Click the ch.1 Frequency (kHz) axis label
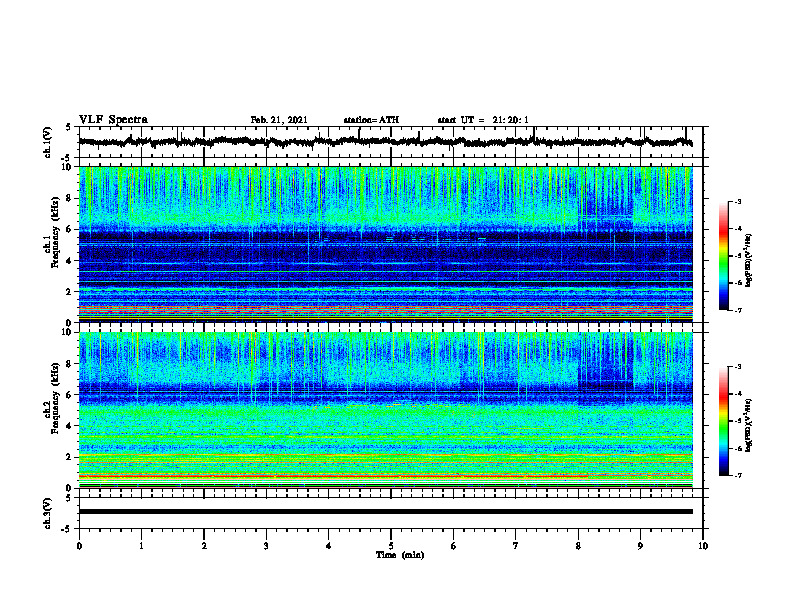This screenshot has height=612, width=792. click(52, 232)
